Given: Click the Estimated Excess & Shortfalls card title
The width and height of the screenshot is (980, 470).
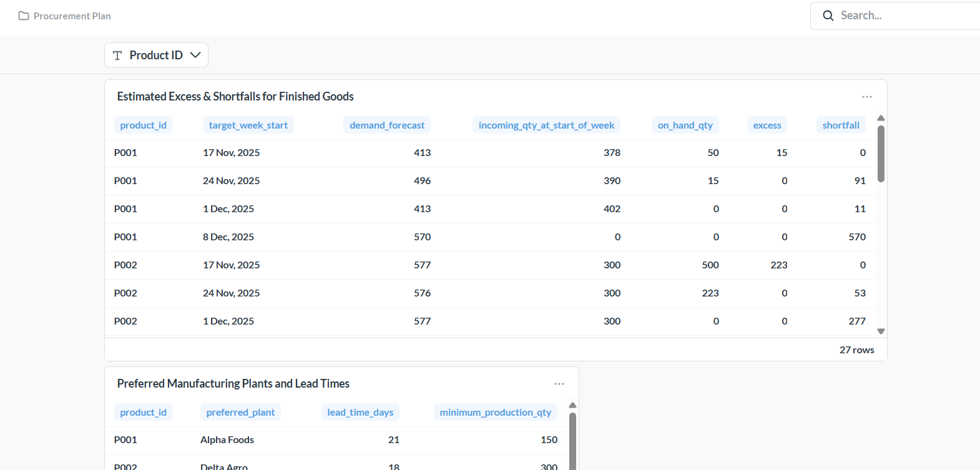Looking at the screenshot, I should coord(235,97).
